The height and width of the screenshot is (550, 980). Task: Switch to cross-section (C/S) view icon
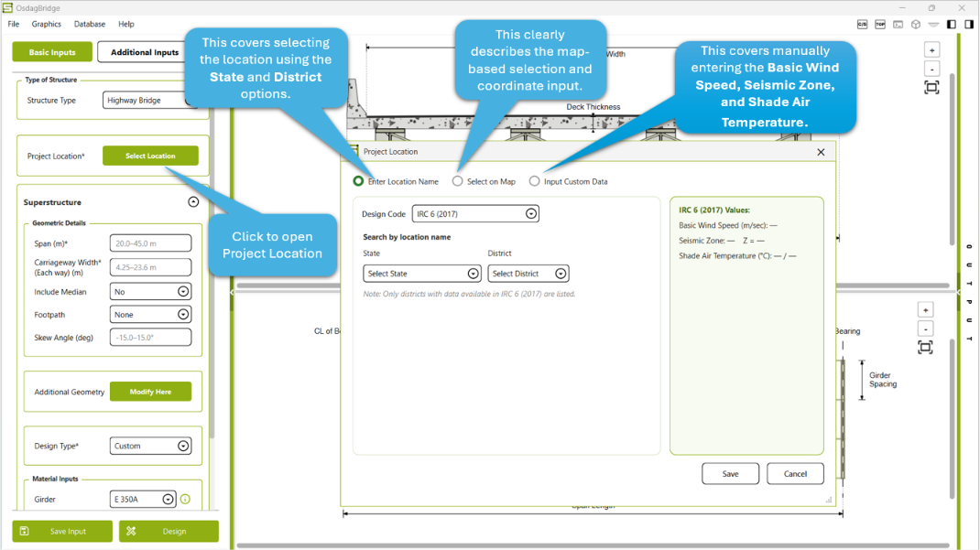pos(863,25)
